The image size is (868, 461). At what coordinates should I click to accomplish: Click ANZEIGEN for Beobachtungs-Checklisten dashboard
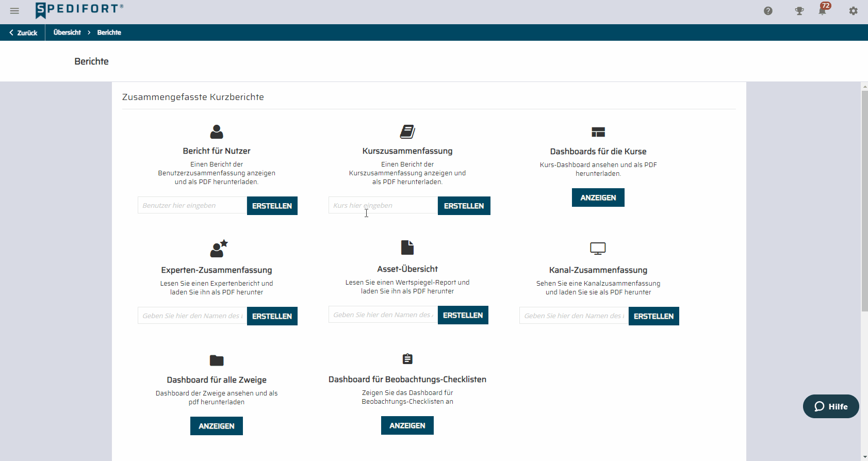[407, 425]
